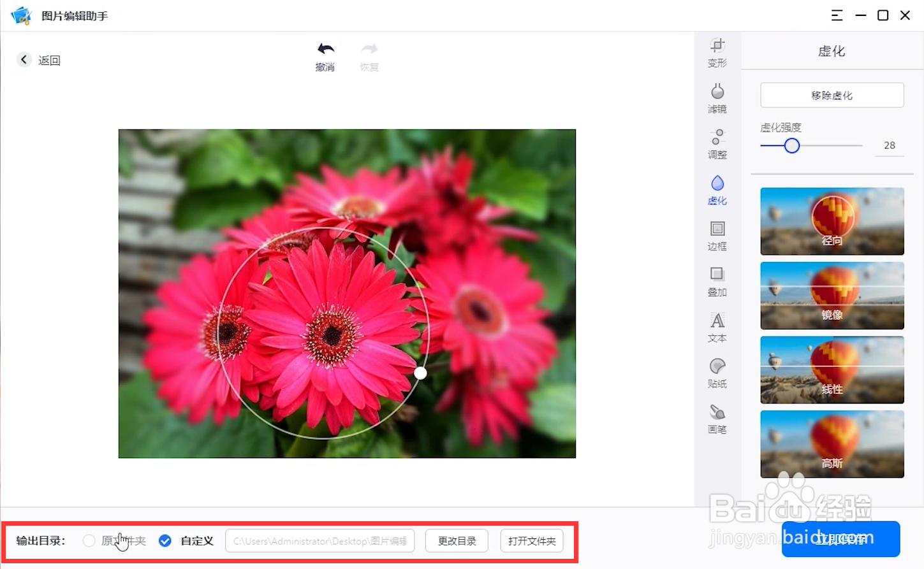Open the 滤镜 (Filter) panel
924x569 pixels.
(717, 100)
